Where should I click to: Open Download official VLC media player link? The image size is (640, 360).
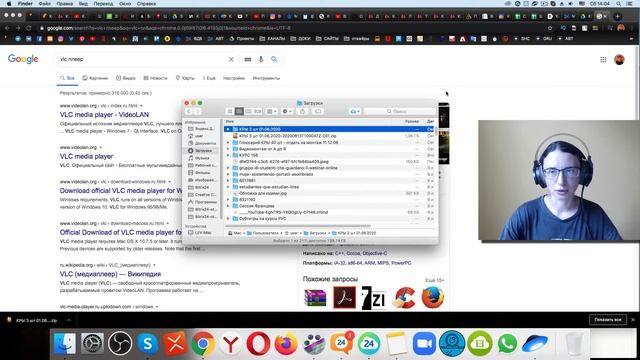pos(121,191)
